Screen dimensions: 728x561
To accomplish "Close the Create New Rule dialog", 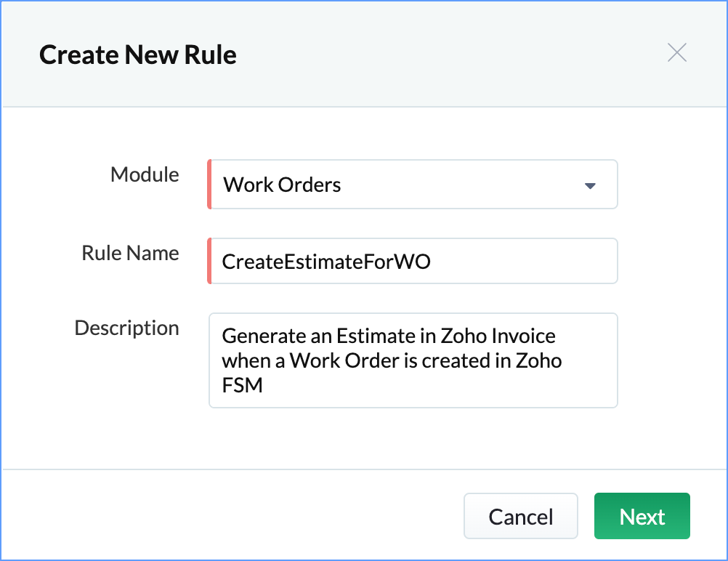I will tap(676, 53).
